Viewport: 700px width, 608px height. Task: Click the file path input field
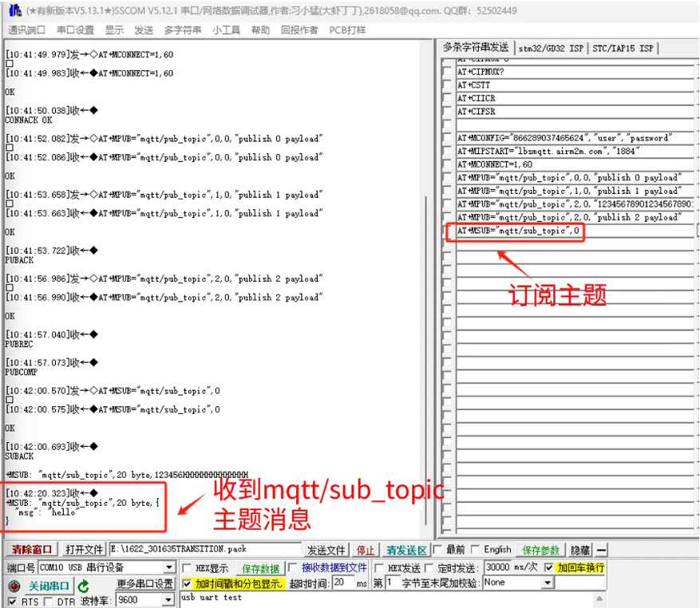[x=205, y=549]
